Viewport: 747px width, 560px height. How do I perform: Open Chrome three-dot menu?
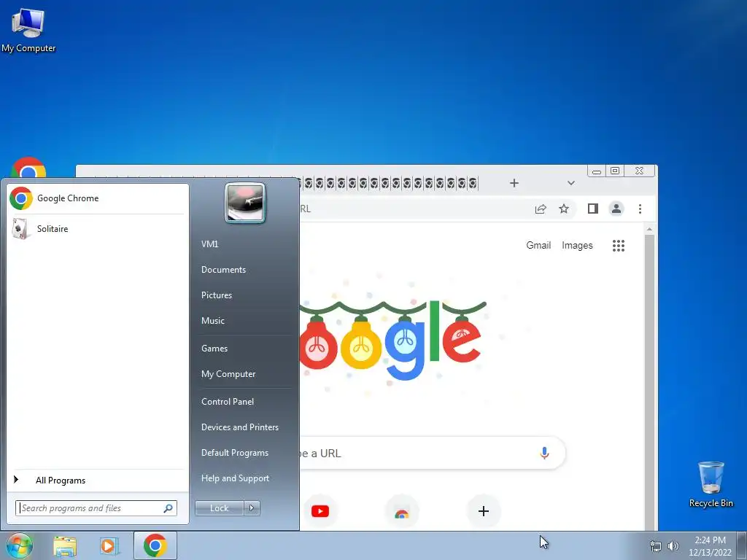tap(640, 209)
